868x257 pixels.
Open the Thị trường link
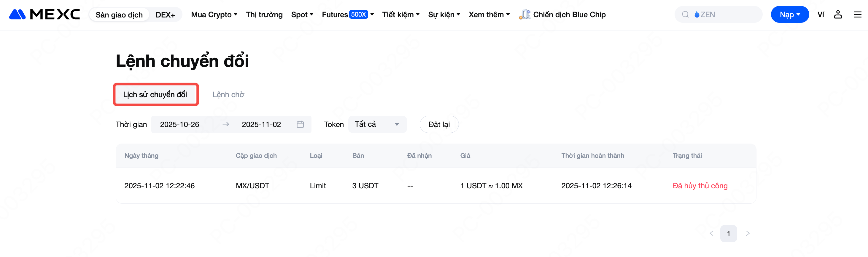tap(264, 15)
